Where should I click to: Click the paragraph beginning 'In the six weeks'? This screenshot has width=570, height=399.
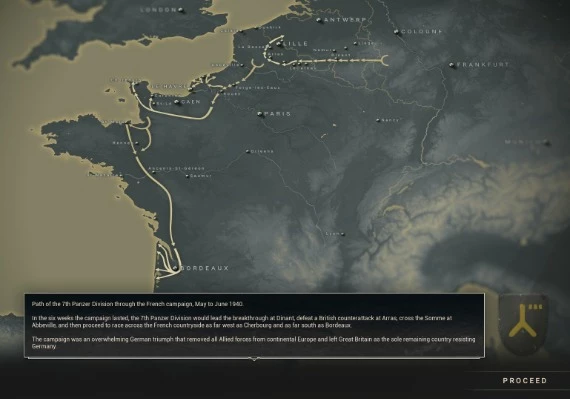[242, 322]
